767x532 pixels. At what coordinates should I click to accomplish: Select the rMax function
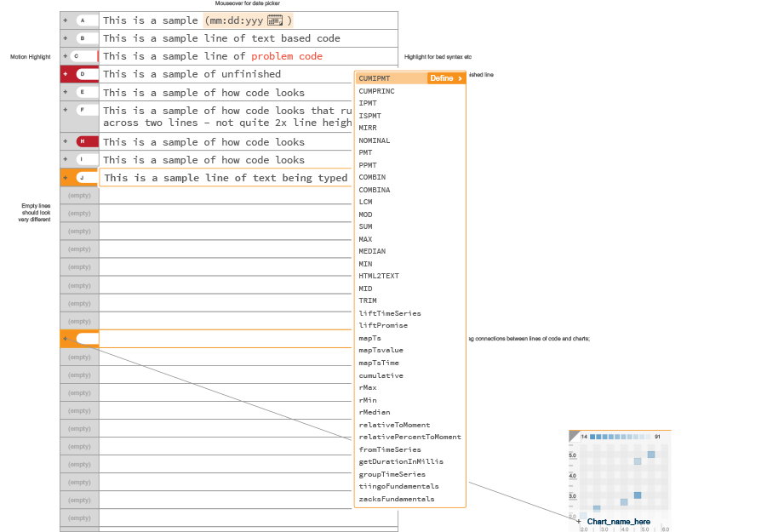tap(368, 387)
